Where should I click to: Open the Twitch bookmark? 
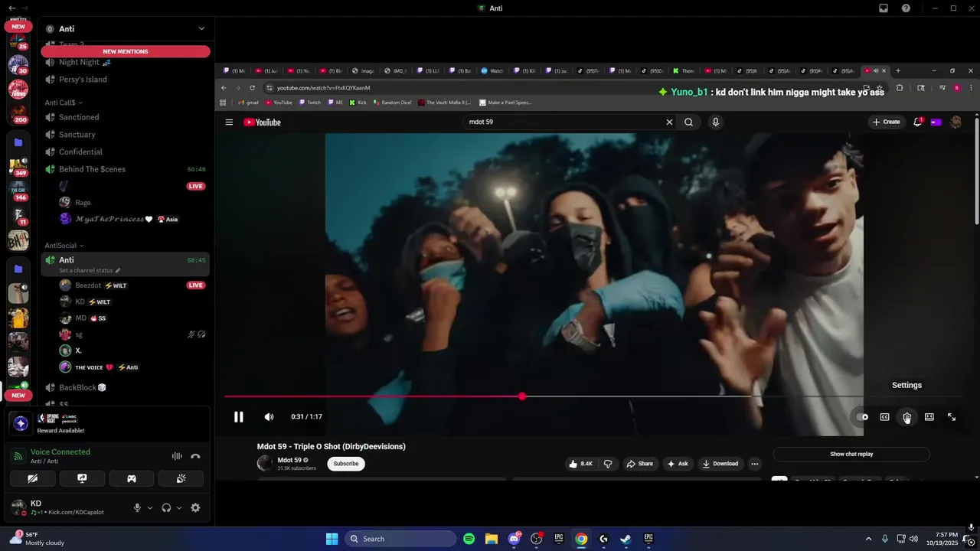pos(310,103)
